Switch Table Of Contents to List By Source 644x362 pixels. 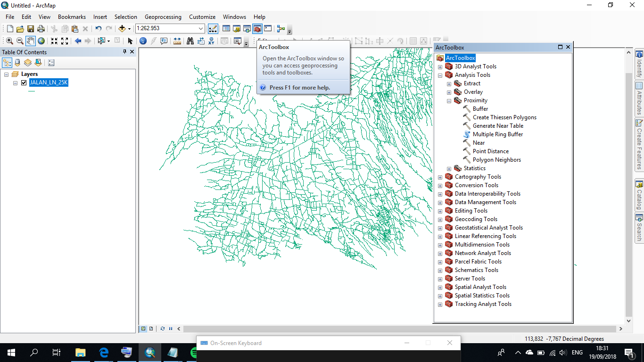tap(17, 62)
